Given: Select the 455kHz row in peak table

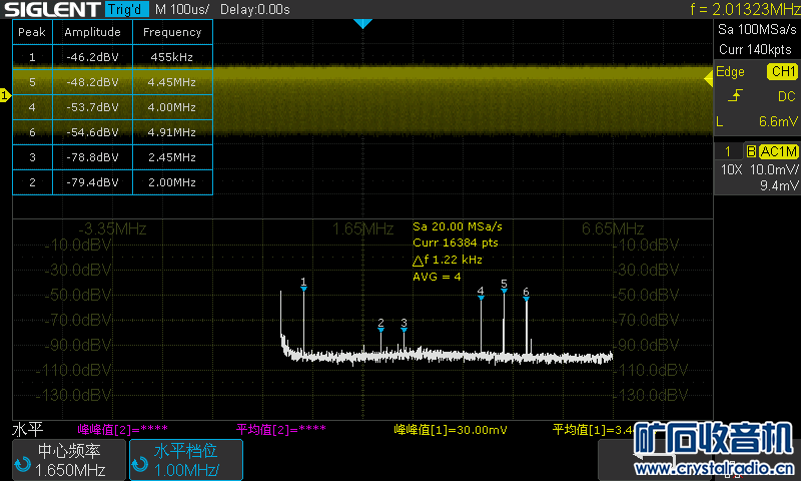Looking at the screenshot, I should (111, 57).
